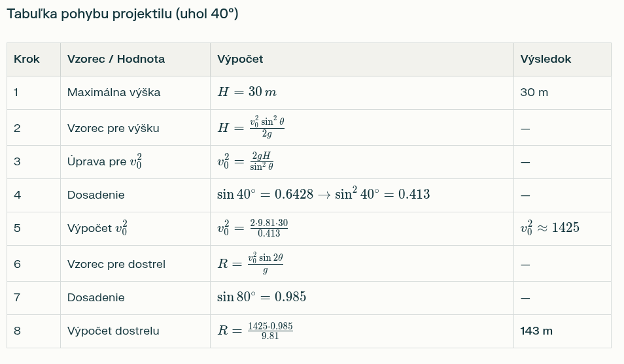Viewport: 624px width, 364px height.
Task: Click the 'Výpočet' column header
Action: (240, 59)
